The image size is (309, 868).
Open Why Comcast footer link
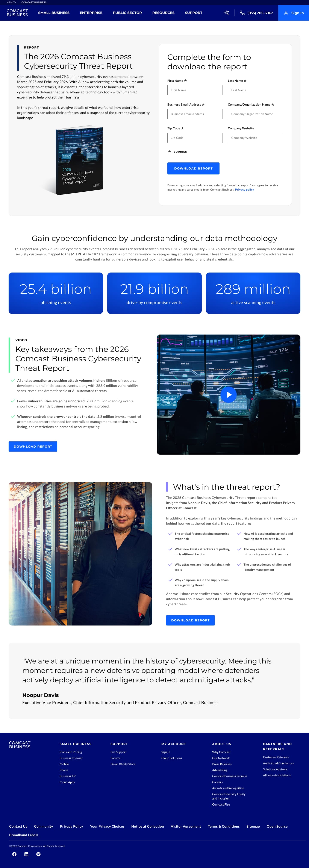(221, 752)
